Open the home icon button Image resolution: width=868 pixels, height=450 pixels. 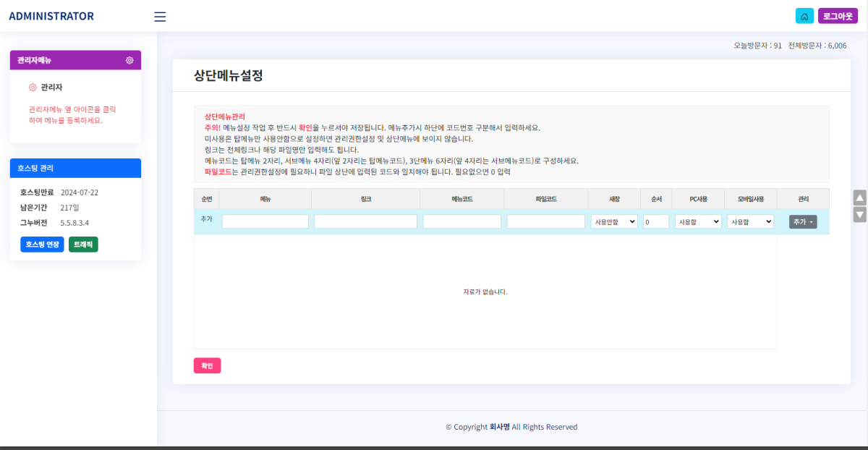click(804, 16)
